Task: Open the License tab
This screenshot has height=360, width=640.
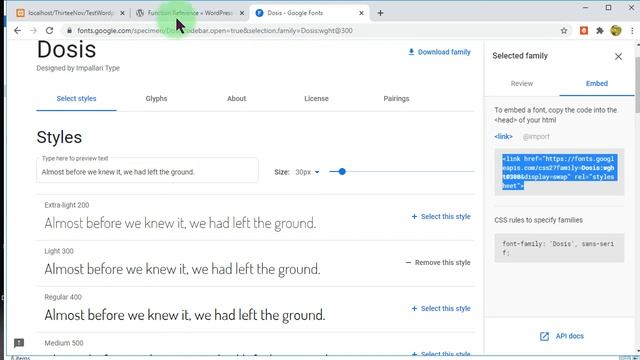Action: click(316, 99)
